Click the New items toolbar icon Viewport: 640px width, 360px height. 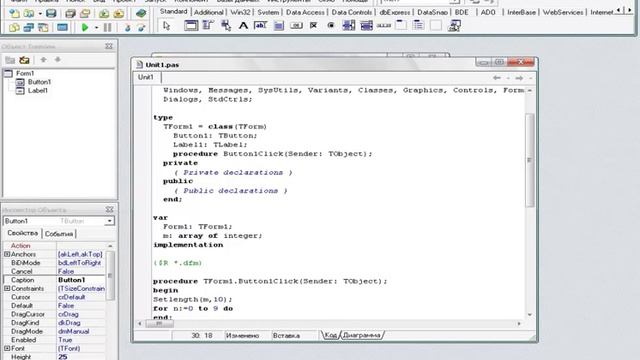[x=14, y=13]
